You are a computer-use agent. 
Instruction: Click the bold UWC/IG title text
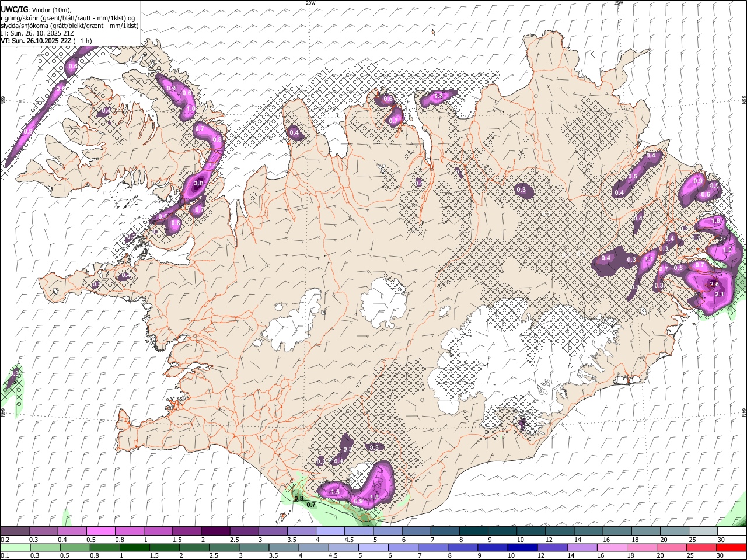14,9
